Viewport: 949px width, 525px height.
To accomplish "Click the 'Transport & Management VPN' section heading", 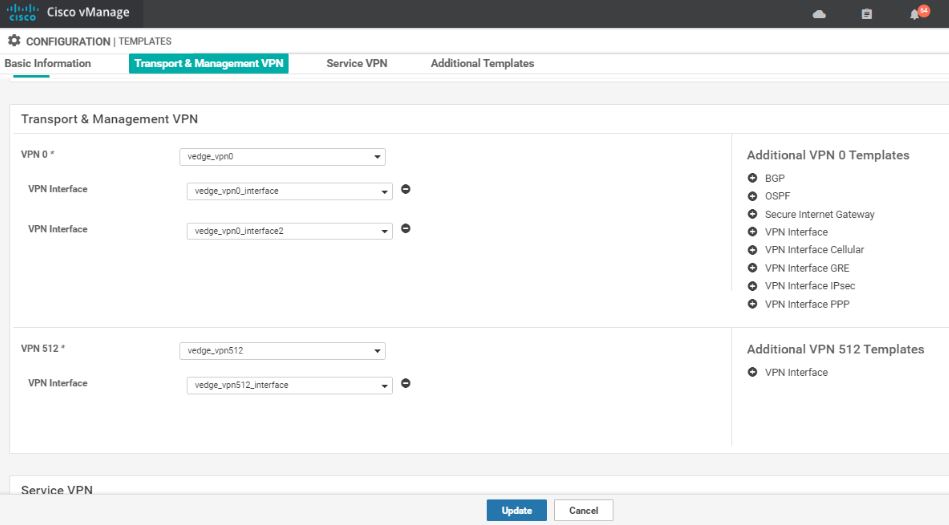I will (x=110, y=119).
